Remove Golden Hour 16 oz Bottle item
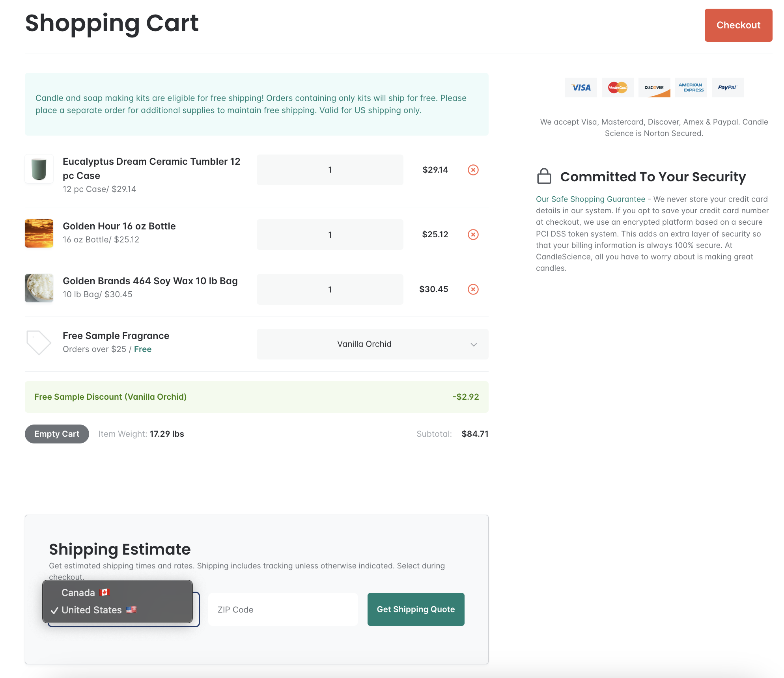Viewport: 784px width, 678px height. tap(473, 235)
